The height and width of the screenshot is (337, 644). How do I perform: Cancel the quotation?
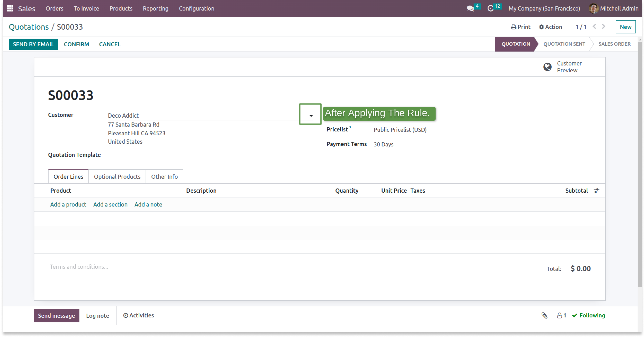coord(110,44)
